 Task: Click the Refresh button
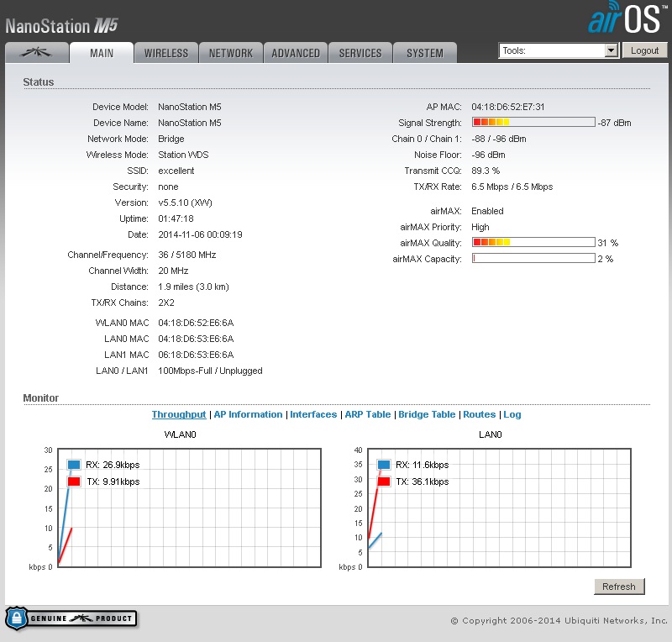tap(619, 587)
